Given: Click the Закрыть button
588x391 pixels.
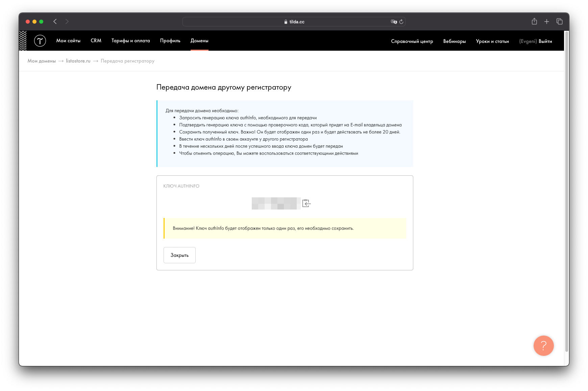Looking at the screenshot, I should [179, 255].
